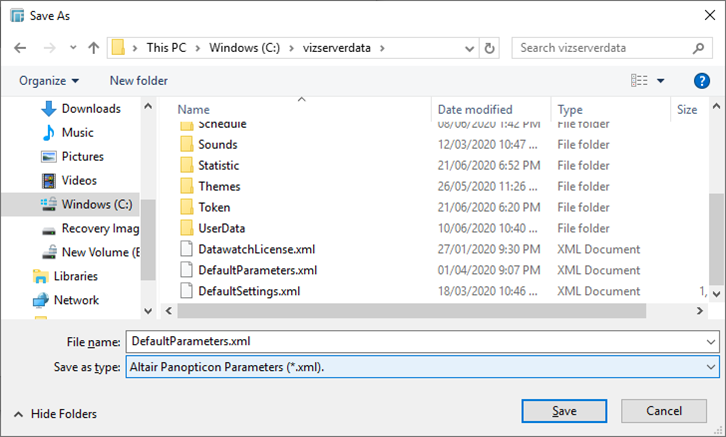Select the DefaultSettings.xml file icon
The image size is (726, 437).
pos(185,291)
